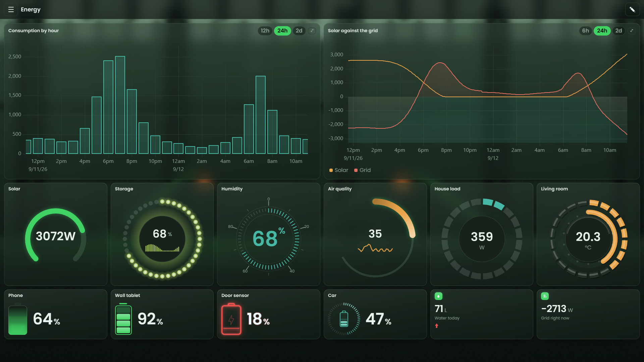Click the Door sensor 18% reading
The width and height of the screenshot is (644, 362).
click(258, 319)
